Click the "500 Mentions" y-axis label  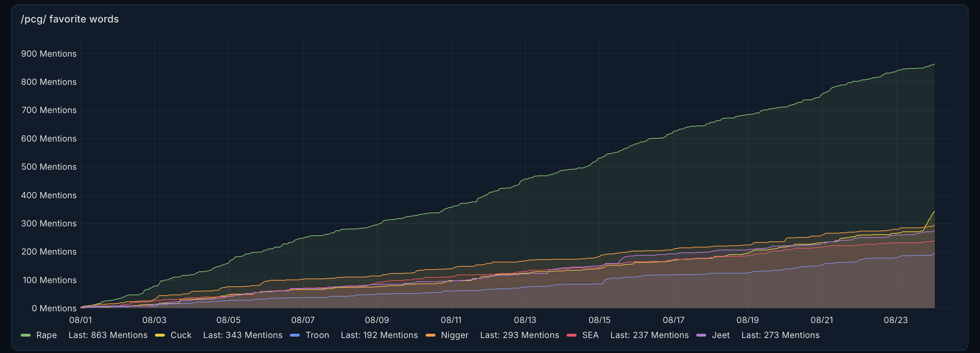tap(49, 167)
